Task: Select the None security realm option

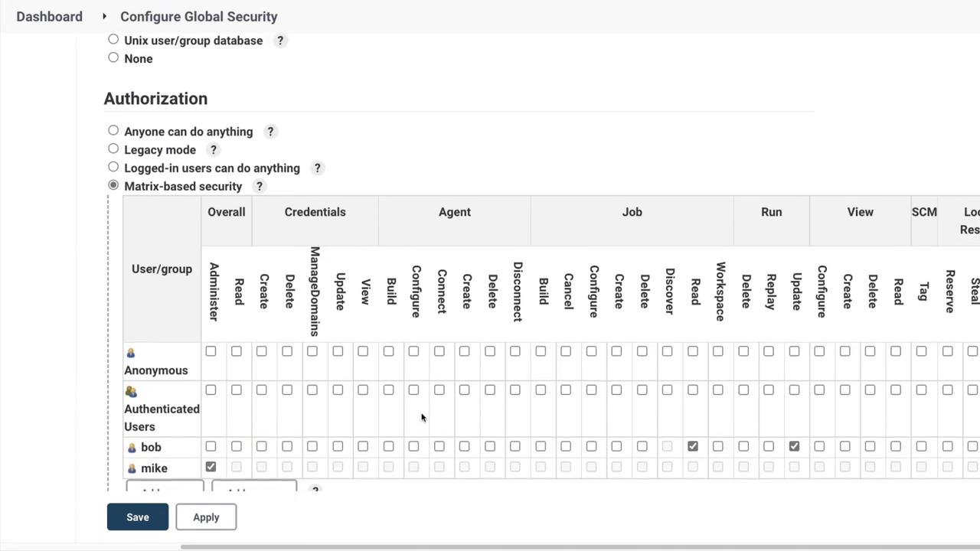Action: coord(113,57)
